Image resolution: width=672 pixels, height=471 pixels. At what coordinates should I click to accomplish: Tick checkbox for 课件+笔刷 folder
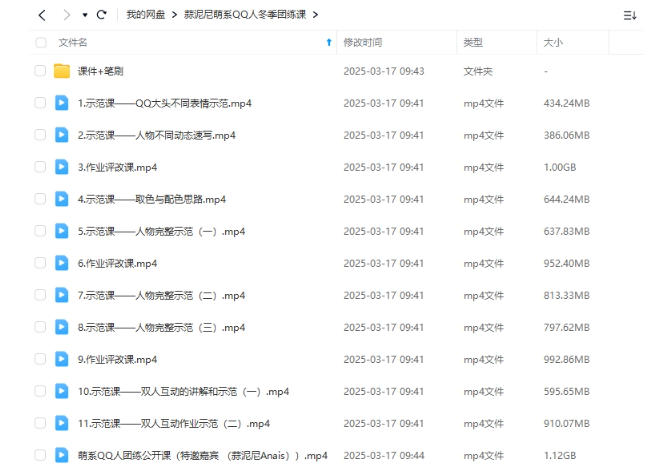40,71
